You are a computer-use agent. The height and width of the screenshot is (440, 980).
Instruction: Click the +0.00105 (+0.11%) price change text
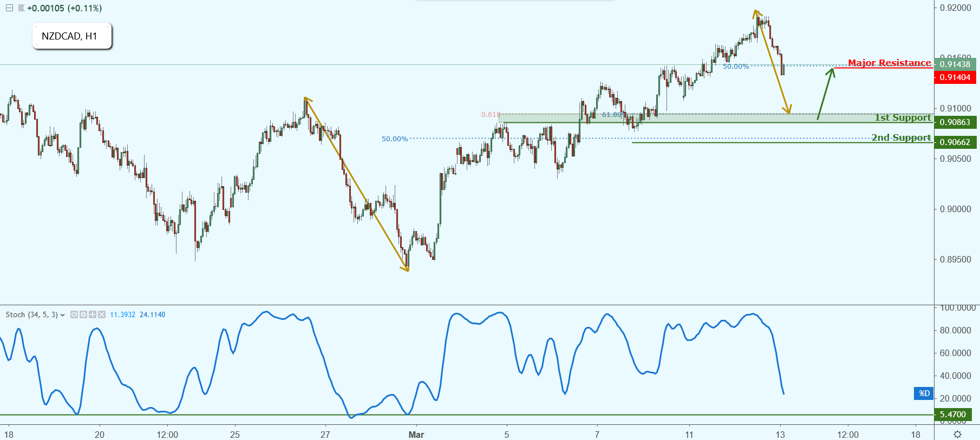point(64,8)
